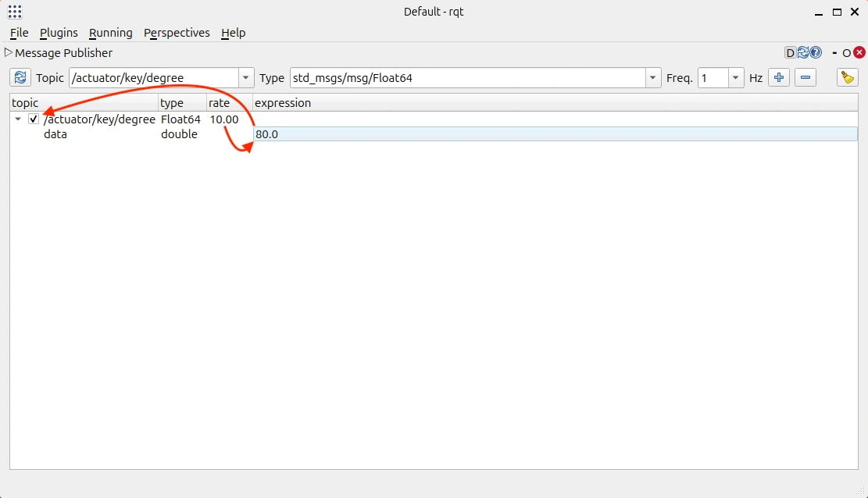The image size is (868, 498).
Task: Collapse the /actuator/key/degree tree row arrow
Action: pyautogui.click(x=18, y=119)
